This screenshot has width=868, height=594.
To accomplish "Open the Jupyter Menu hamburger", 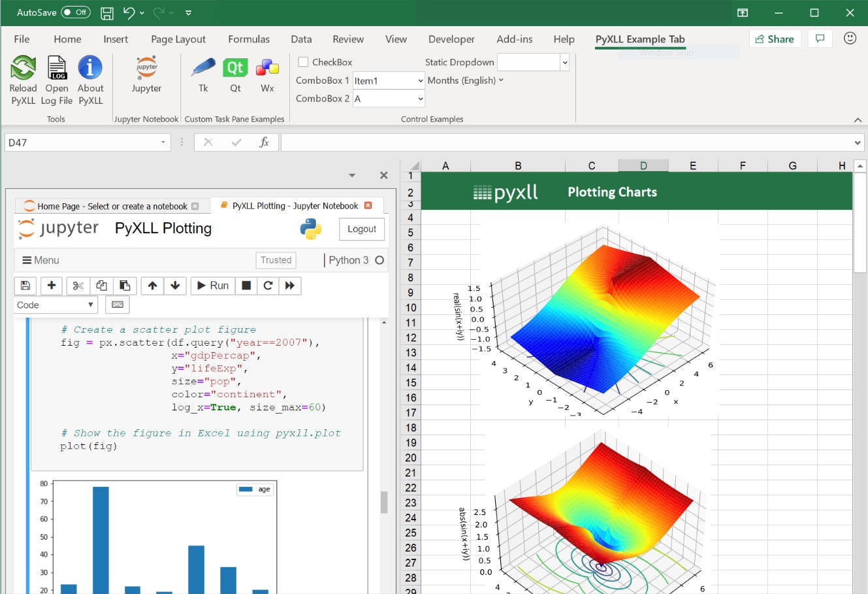I will 40,260.
